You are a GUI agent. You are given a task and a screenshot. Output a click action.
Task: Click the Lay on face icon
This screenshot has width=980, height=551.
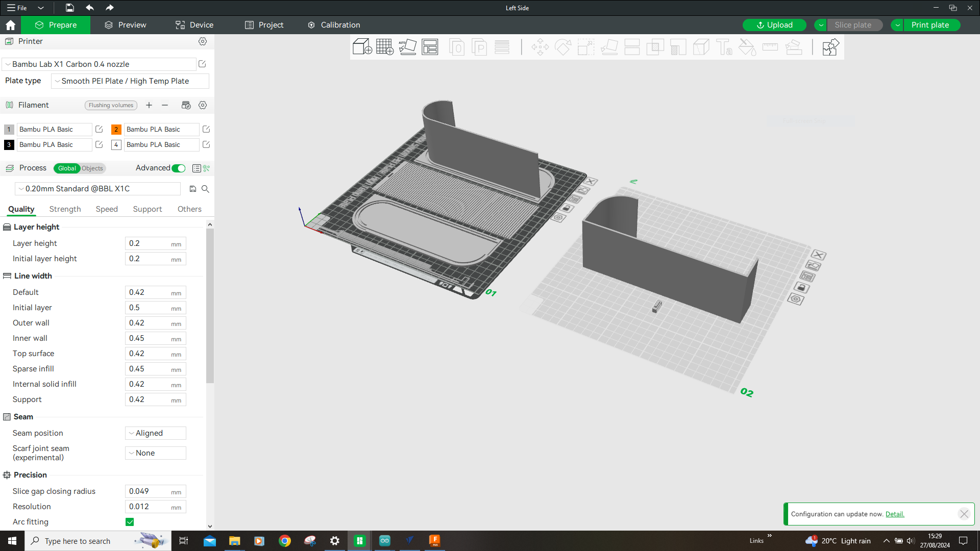coord(609,47)
